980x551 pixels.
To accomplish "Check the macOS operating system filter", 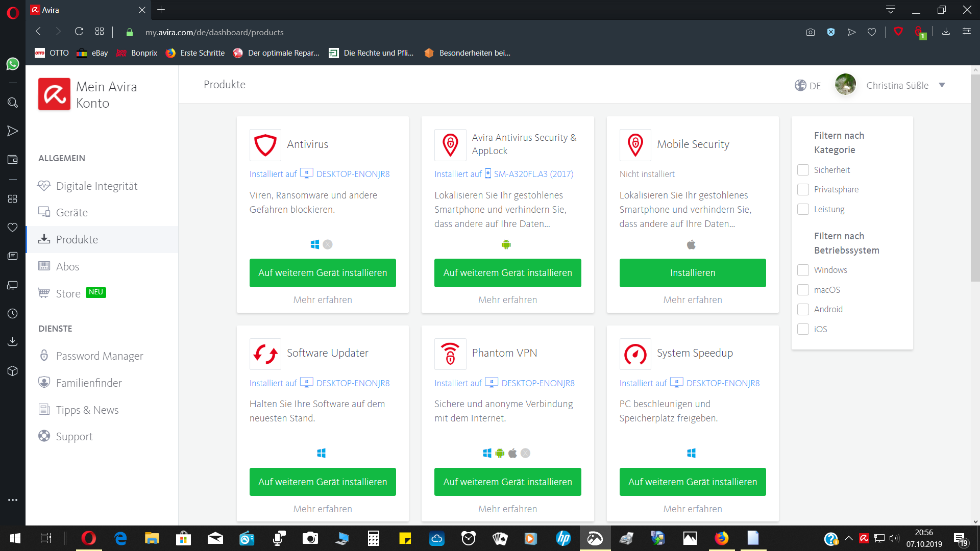I will coord(803,290).
